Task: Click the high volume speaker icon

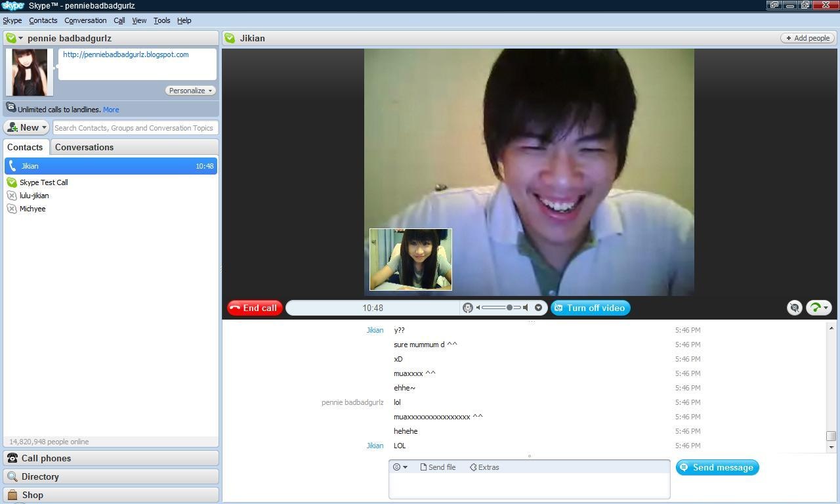Action: (x=526, y=308)
